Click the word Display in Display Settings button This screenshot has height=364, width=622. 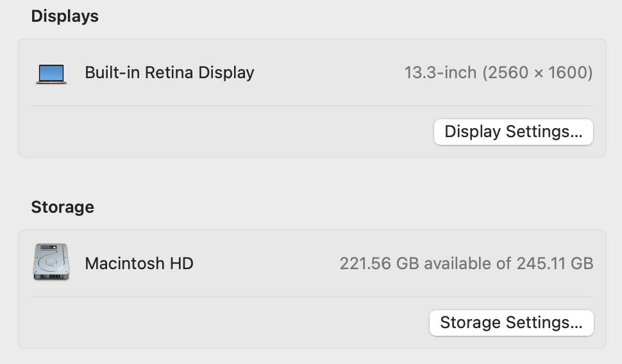(x=473, y=132)
